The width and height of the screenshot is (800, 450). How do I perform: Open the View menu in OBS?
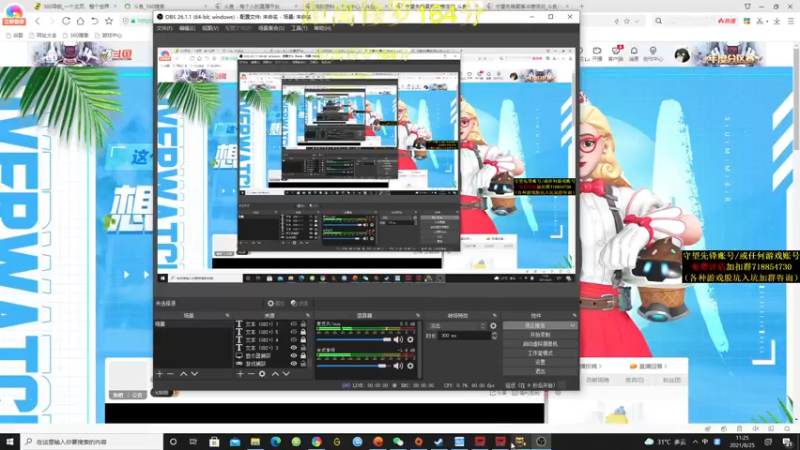tap(210, 28)
